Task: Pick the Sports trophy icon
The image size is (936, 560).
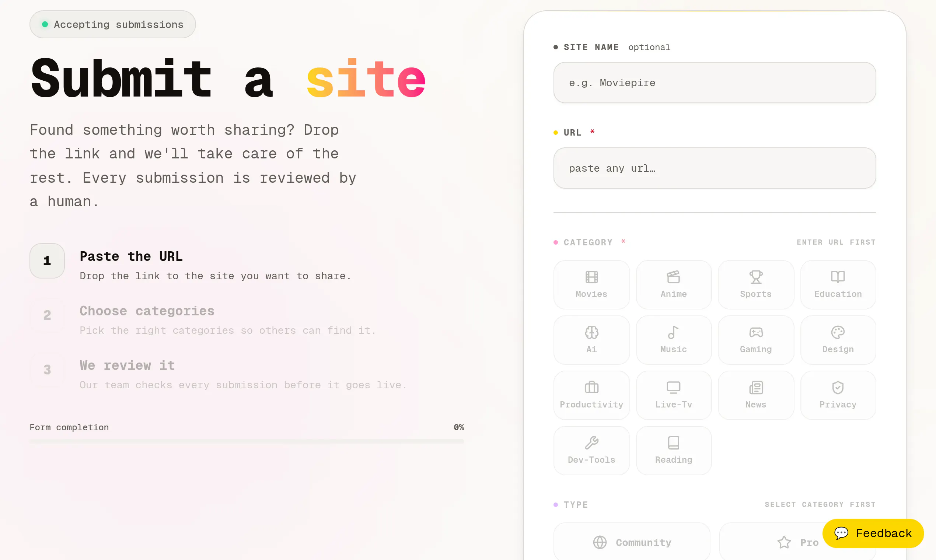Action: click(x=755, y=277)
